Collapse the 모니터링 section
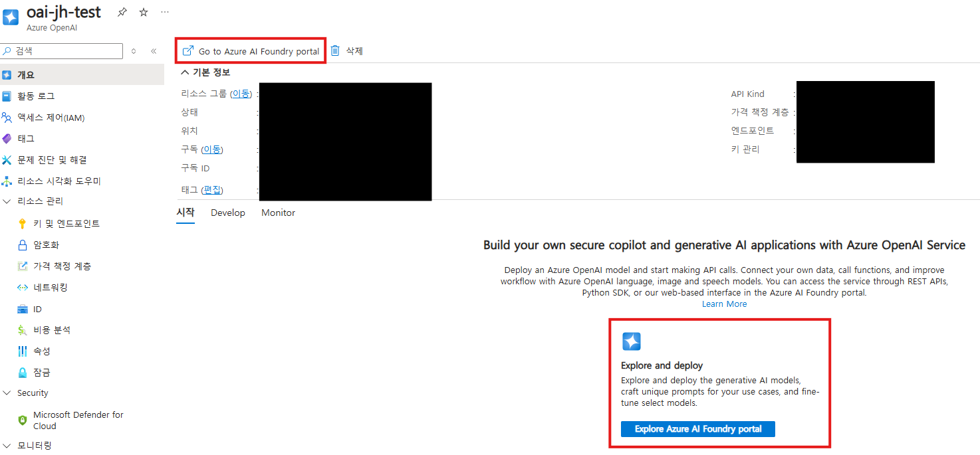 click(x=7, y=446)
